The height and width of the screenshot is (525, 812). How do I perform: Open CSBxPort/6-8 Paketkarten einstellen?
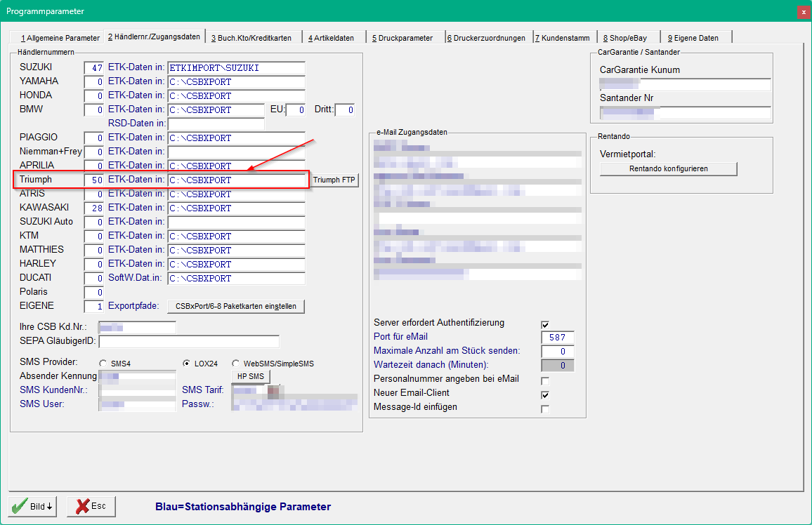236,306
